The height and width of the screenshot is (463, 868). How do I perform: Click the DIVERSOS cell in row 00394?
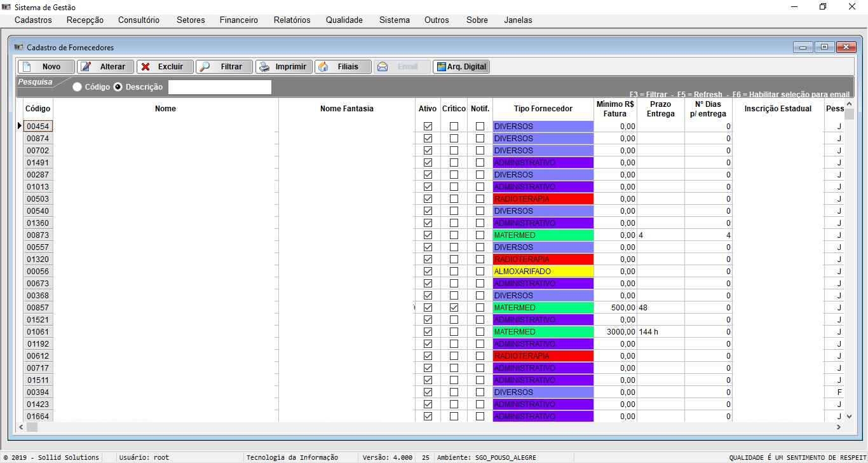pyautogui.click(x=543, y=392)
